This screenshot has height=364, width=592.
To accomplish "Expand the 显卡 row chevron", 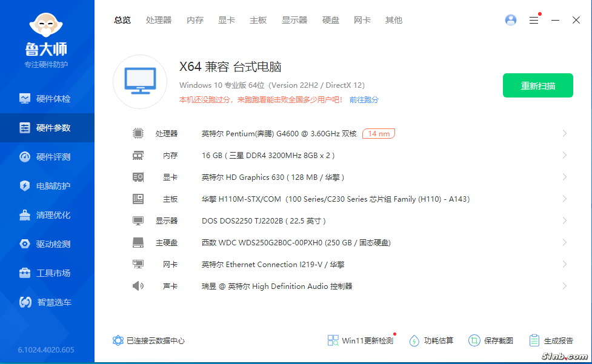I will click(565, 177).
